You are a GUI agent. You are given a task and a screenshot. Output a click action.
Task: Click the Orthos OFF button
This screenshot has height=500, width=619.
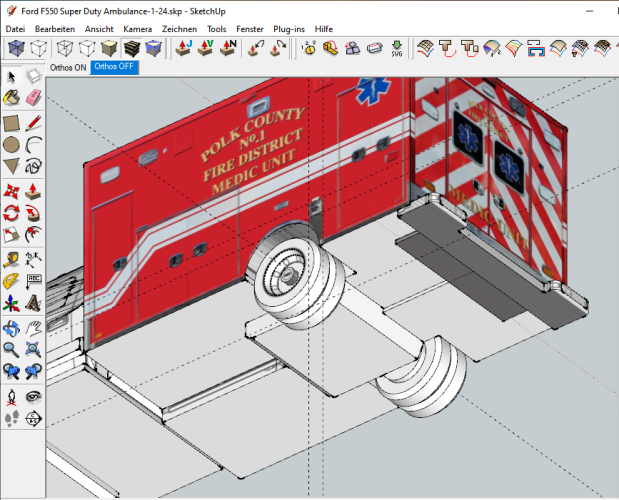(x=114, y=67)
